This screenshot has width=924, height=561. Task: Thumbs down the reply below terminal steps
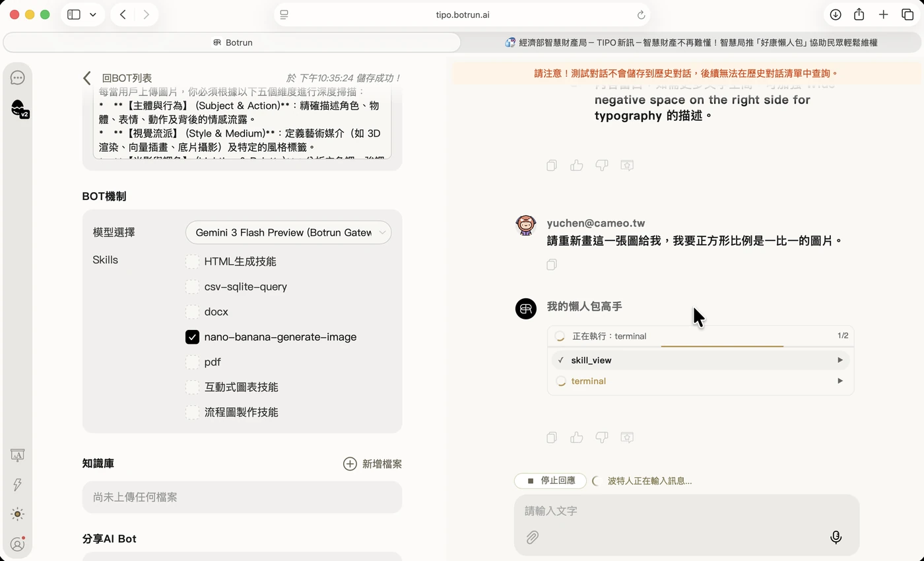pyautogui.click(x=602, y=437)
